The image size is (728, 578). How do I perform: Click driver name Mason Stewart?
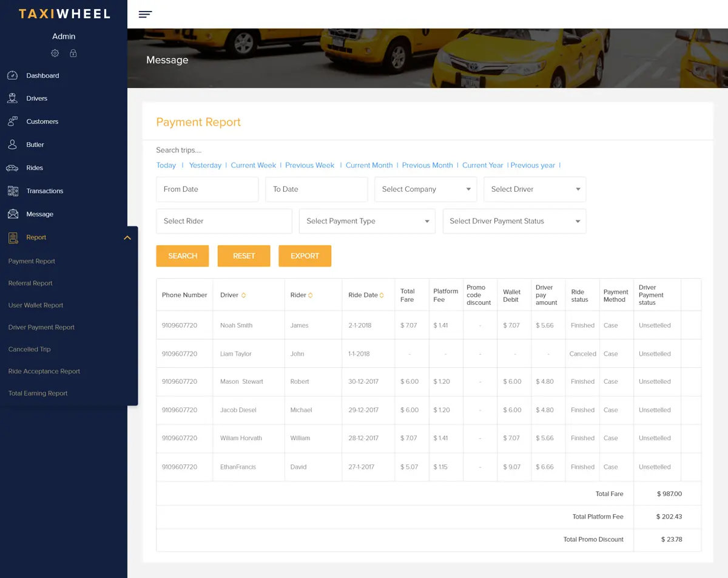[241, 382]
